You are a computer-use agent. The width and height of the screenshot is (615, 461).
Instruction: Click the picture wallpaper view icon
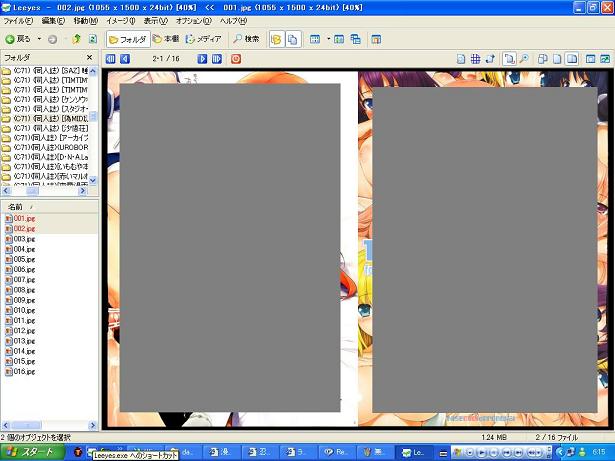[605, 59]
